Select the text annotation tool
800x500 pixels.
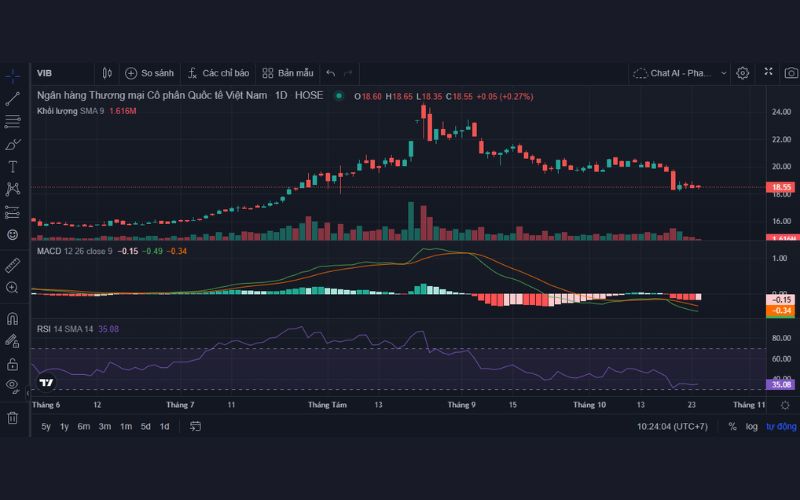coord(13,166)
